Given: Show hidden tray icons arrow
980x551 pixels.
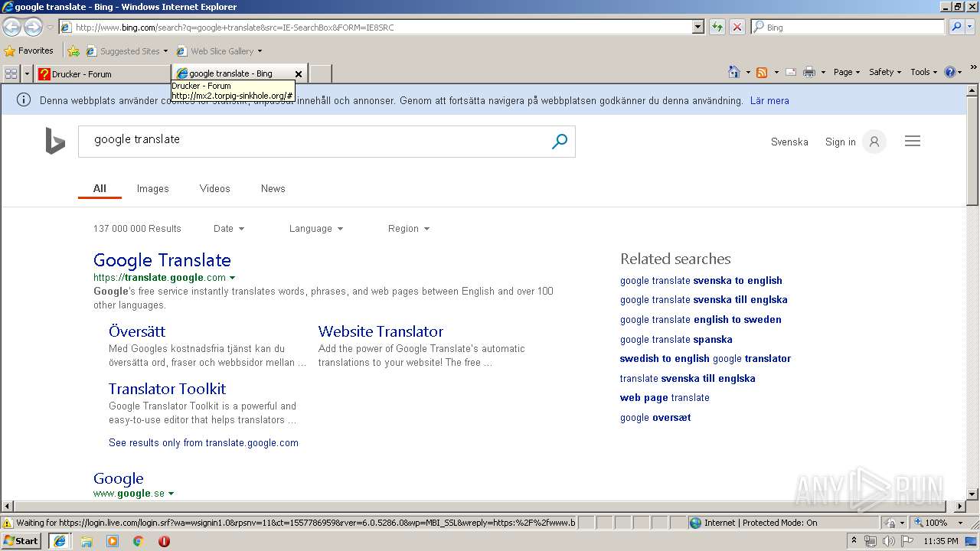Looking at the screenshot, I should click(854, 541).
